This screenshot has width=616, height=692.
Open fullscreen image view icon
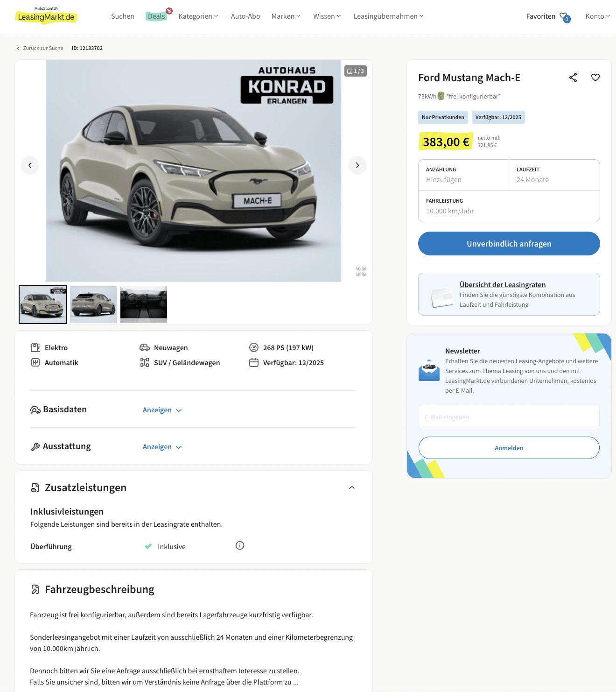(x=361, y=271)
